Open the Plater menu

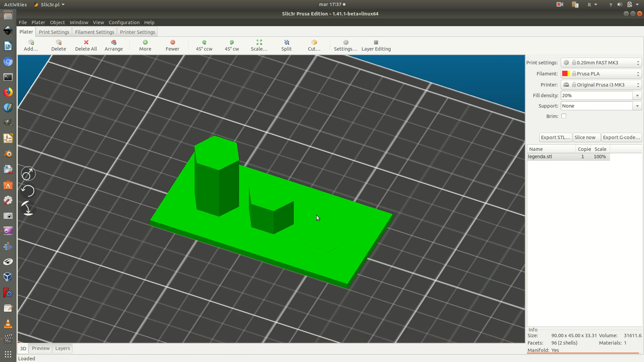38,22
